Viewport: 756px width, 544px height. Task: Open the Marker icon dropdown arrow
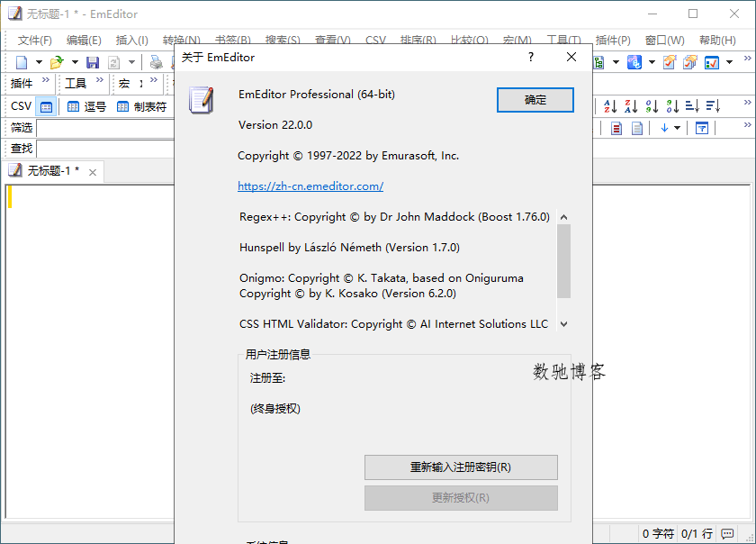652,62
